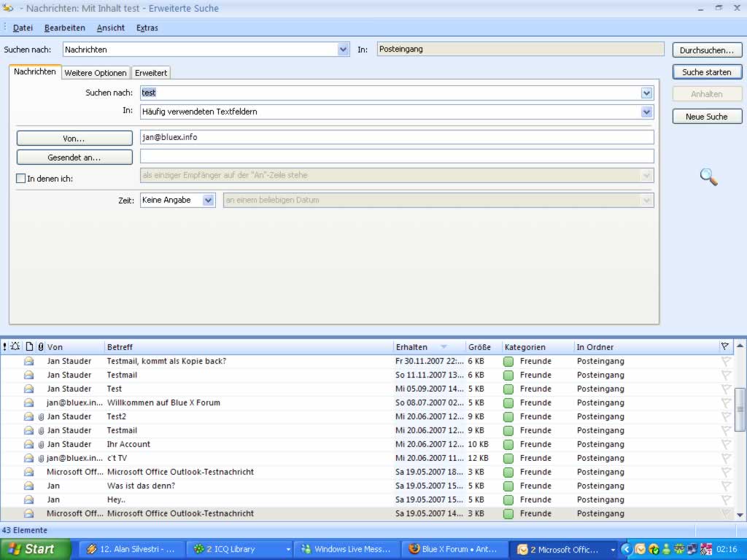Click the attachment column header icon
Viewport: 747px width, 560px height.
pyautogui.click(x=41, y=347)
